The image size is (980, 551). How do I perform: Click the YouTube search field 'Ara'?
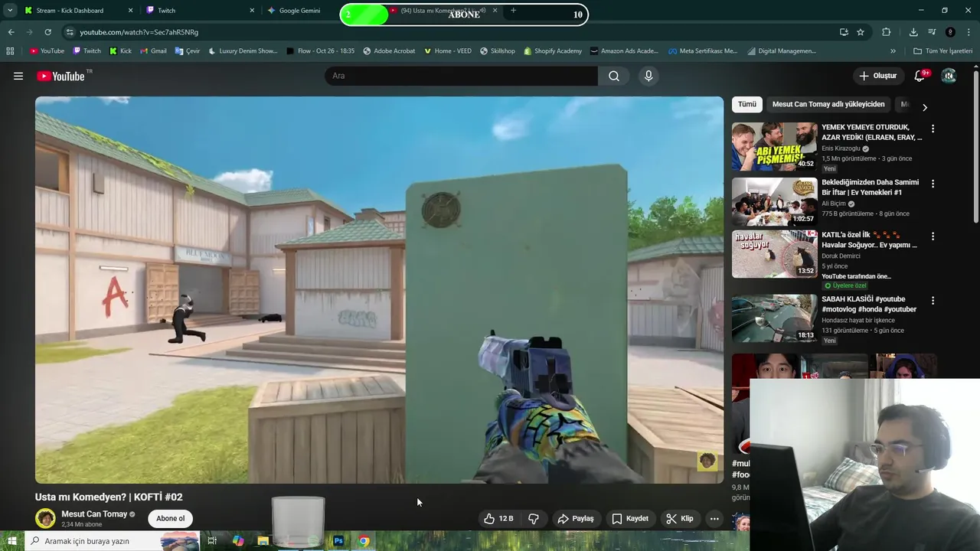pyautogui.click(x=461, y=76)
